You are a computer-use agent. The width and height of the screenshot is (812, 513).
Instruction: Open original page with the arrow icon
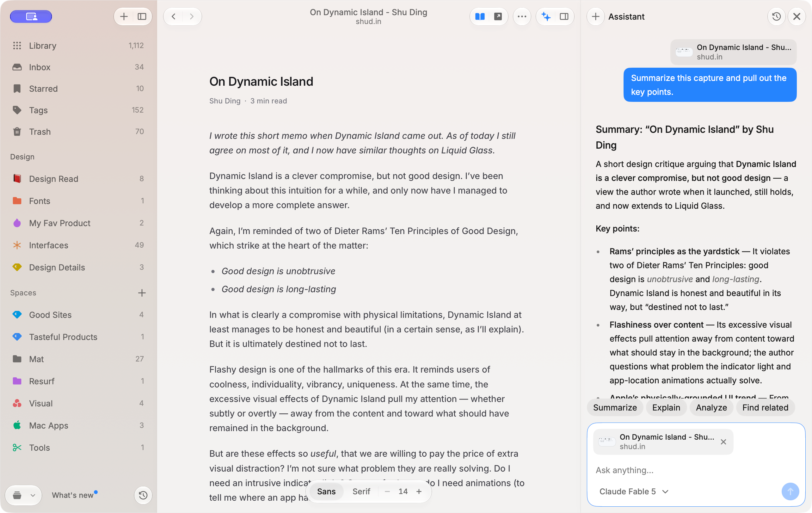pyautogui.click(x=498, y=16)
